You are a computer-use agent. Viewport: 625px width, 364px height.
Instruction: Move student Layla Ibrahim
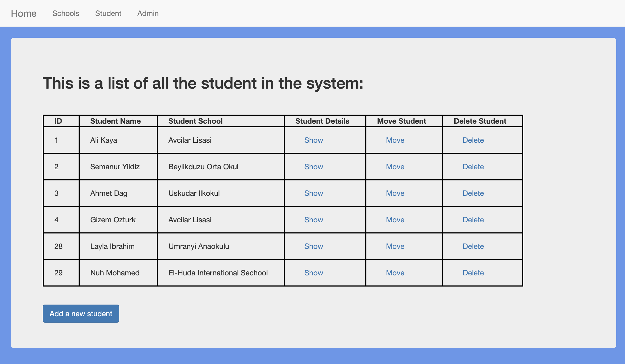(395, 246)
